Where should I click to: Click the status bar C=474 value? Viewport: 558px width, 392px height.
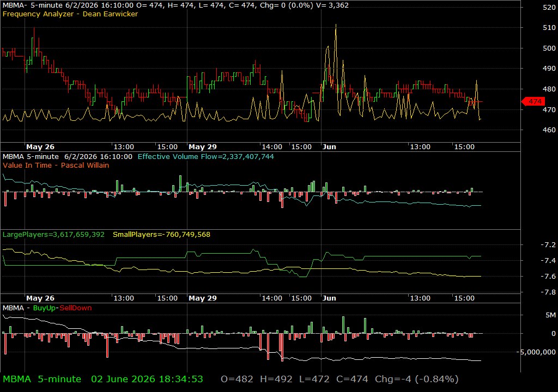click(x=352, y=379)
